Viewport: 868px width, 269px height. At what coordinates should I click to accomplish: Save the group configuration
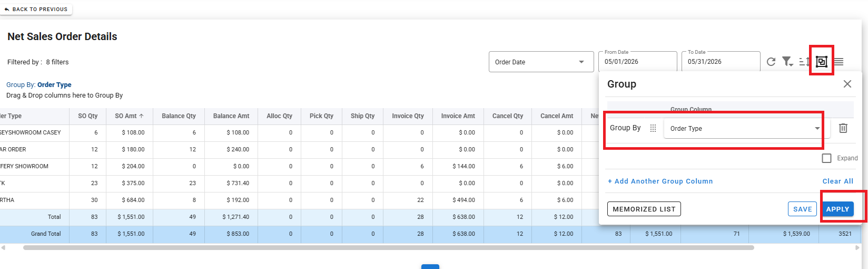coord(803,209)
